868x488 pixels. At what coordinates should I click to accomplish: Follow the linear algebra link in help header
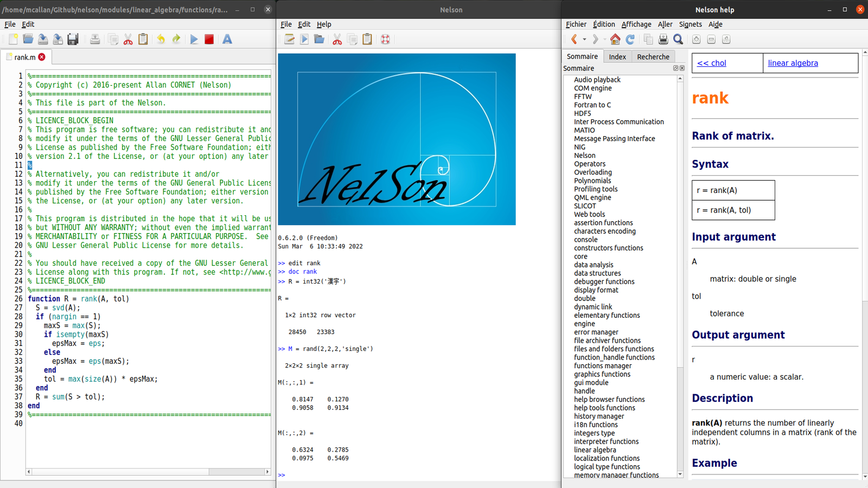(x=793, y=63)
